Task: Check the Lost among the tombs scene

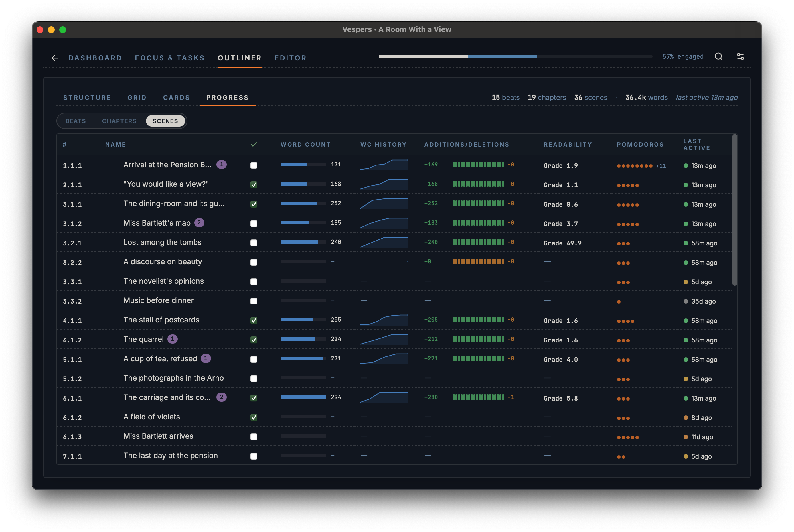Action: click(254, 243)
